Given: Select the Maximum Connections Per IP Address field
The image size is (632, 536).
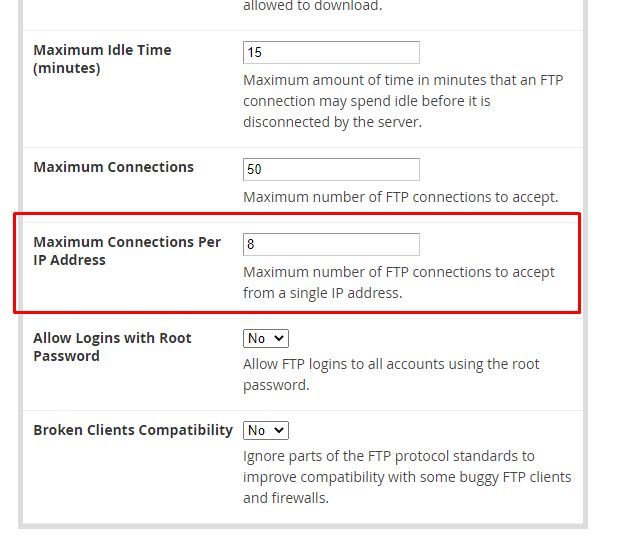Looking at the screenshot, I should 331,244.
